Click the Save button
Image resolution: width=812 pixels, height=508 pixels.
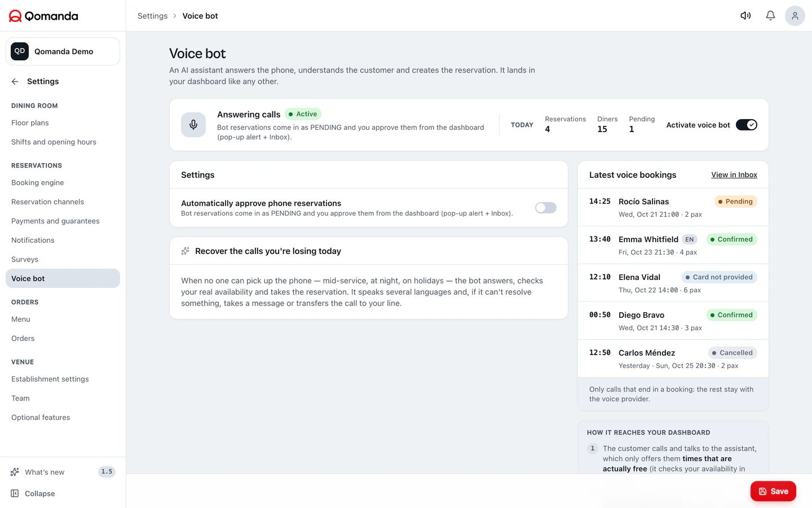coord(773,491)
